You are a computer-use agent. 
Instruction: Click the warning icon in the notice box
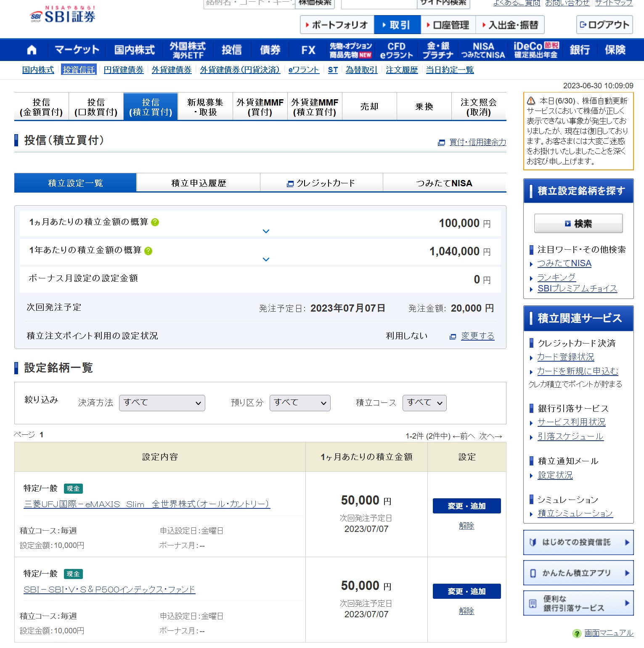pos(531,101)
